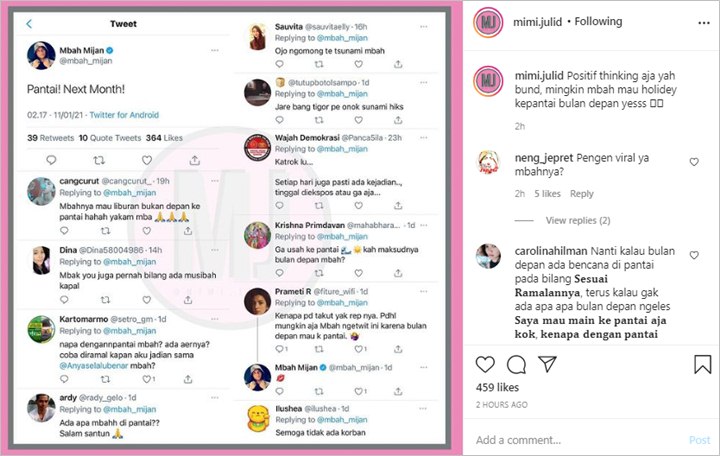Like carolinahilman's comment
Screen dimensions: 720x456
(694, 255)
